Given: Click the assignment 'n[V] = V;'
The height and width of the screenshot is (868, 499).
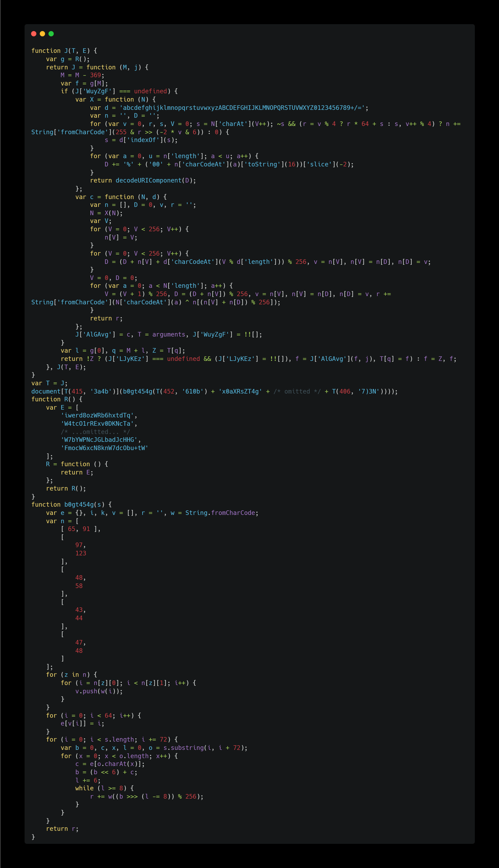Looking at the screenshot, I should pos(121,238).
